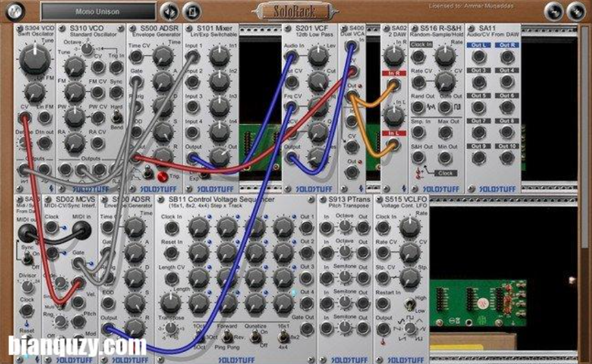The image size is (592, 364).
Task: Click the Max Out jack on S516
Action: click(446, 132)
